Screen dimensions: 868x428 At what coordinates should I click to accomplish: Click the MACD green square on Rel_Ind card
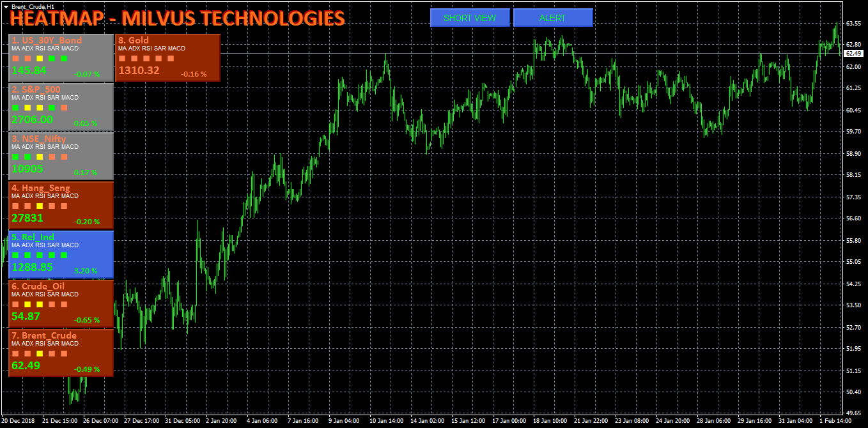(x=64, y=256)
